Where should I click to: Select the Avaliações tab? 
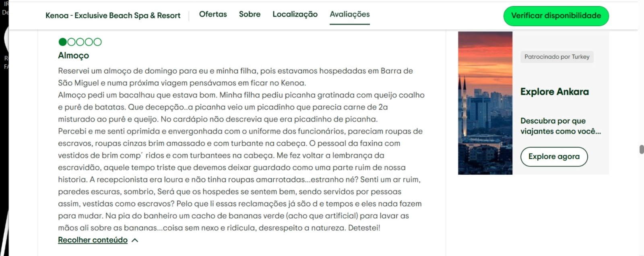[349, 14]
